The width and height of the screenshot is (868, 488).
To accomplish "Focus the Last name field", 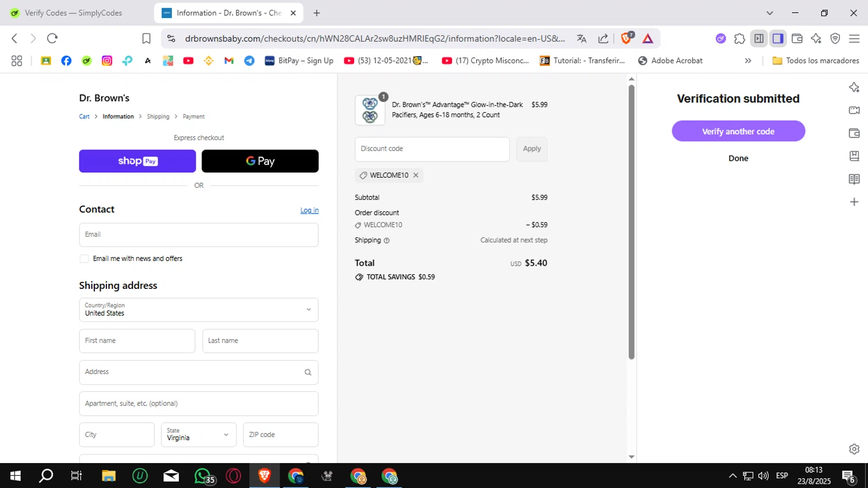I will (x=260, y=341).
